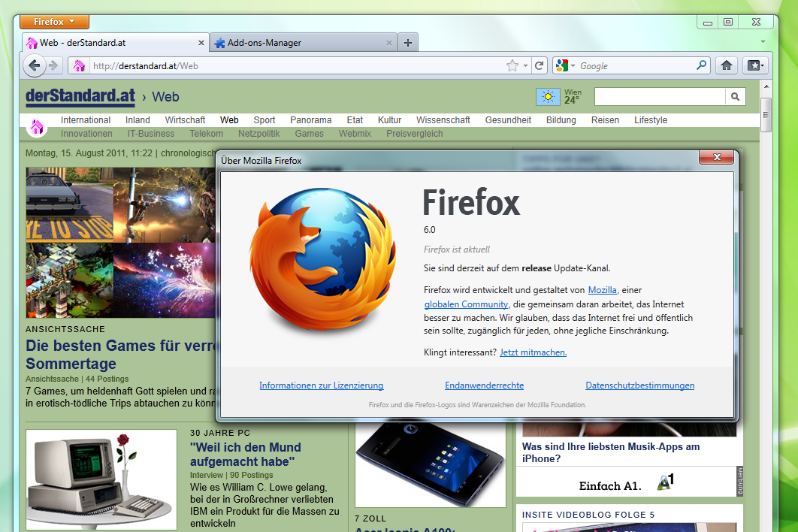Open the Bildung section
798x532 pixels.
(x=561, y=120)
